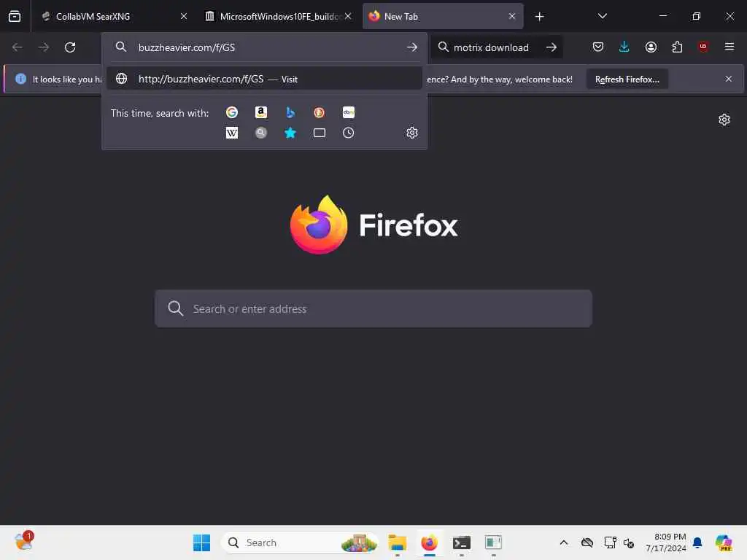Screen dimensions: 747x560
Task: Search in history using the clock icon
Action: pos(348,133)
